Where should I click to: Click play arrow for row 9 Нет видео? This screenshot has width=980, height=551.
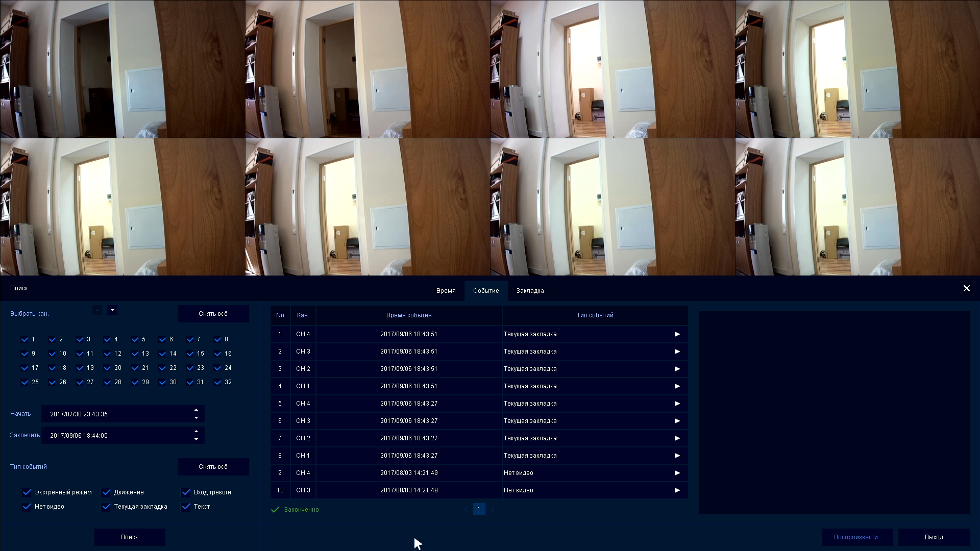pos(677,473)
